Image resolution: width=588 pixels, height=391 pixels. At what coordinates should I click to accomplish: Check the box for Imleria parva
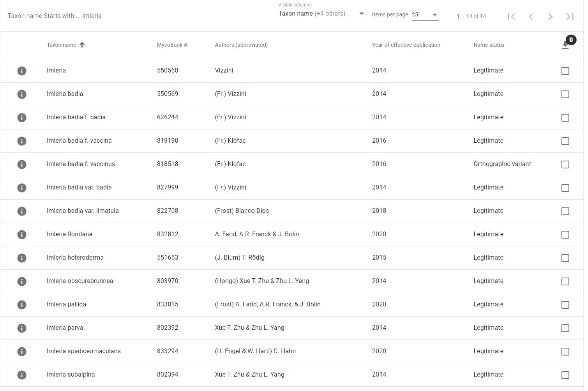[x=565, y=328]
